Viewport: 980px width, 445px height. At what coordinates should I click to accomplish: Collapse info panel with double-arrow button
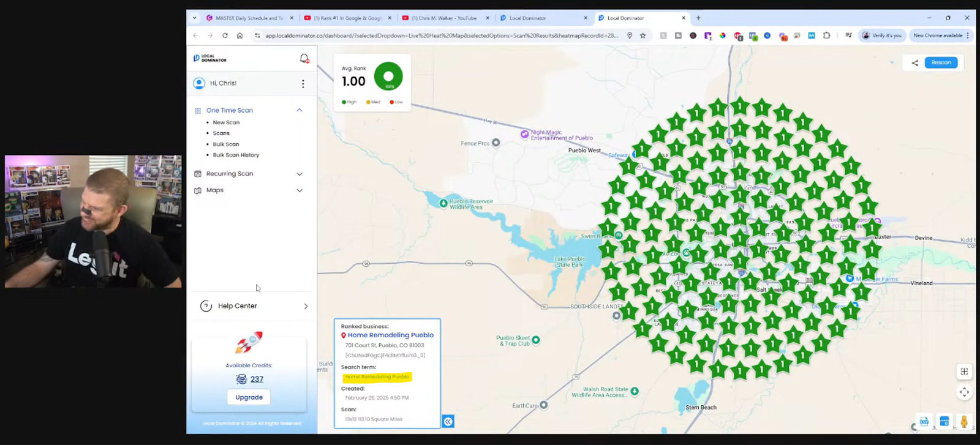[448, 421]
